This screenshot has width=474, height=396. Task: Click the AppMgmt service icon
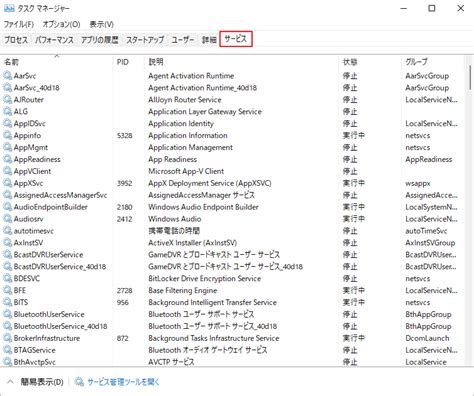click(8, 147)
